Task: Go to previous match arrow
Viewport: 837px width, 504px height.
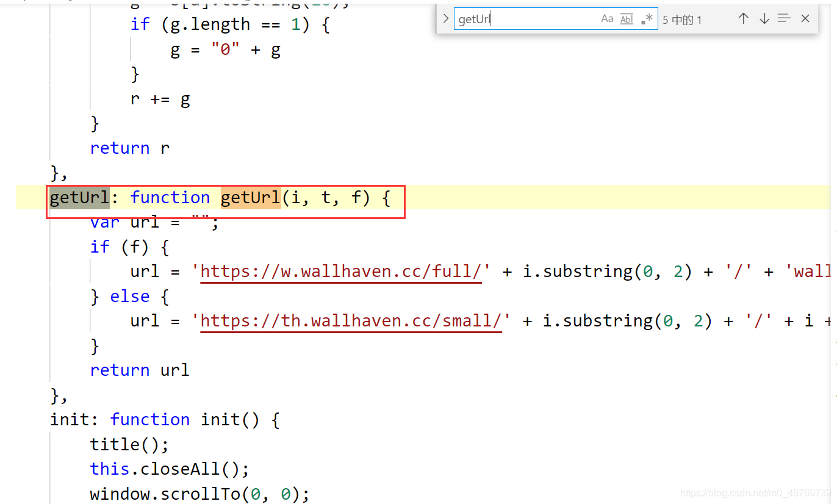Action: point(743,19)
